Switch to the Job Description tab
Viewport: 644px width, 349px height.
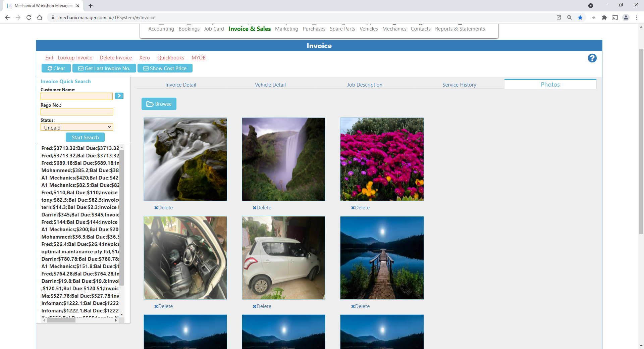(x=365, y=85)
